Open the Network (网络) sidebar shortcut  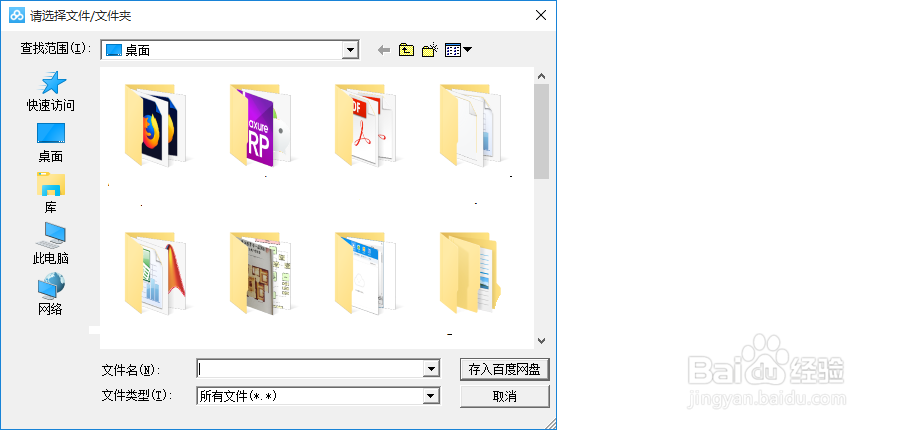coord(50,295)
